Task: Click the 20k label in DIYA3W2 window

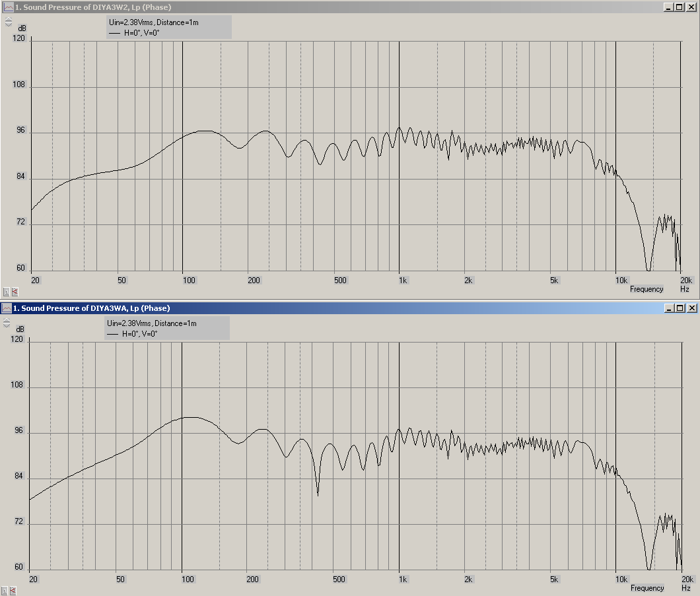Action: (686, 280)
